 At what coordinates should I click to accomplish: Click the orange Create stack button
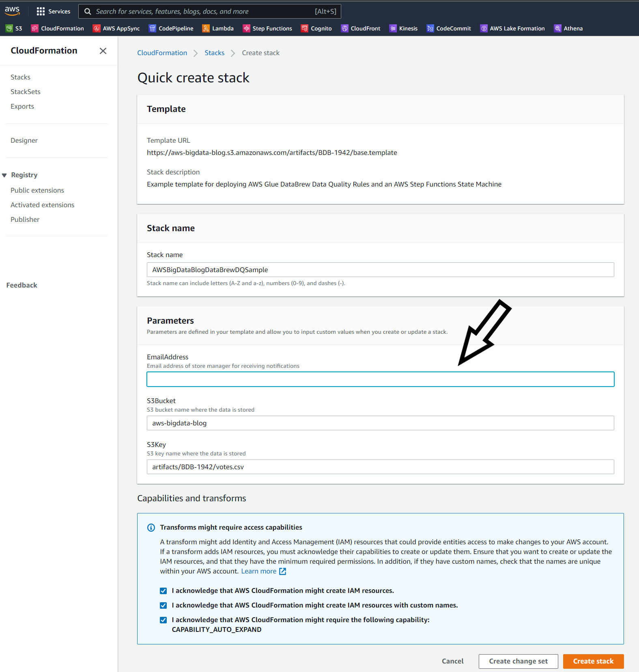tap(594, 661)
